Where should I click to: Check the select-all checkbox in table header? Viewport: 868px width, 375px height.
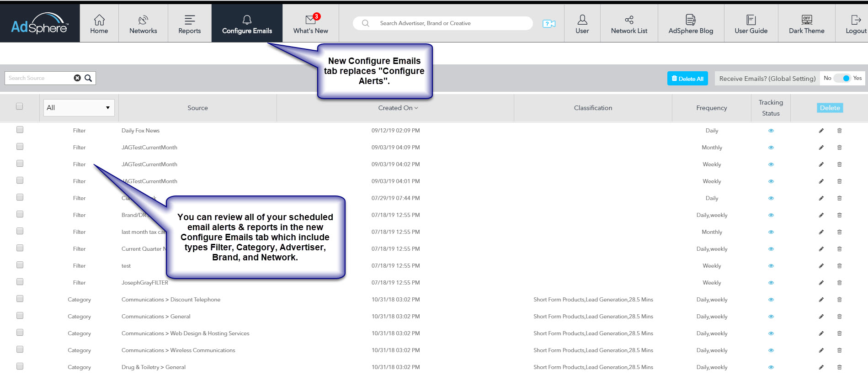pyautogui.click(x=19, y=106)
